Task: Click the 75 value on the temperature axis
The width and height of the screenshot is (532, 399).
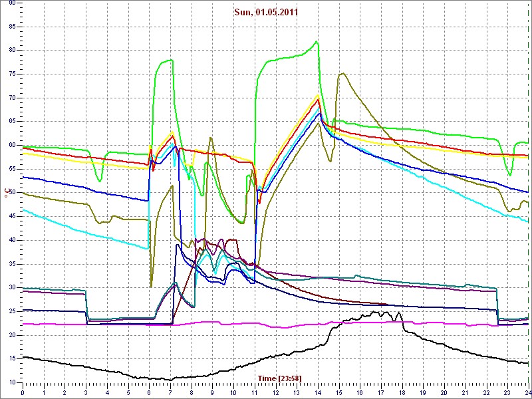Action: [12, 74]
